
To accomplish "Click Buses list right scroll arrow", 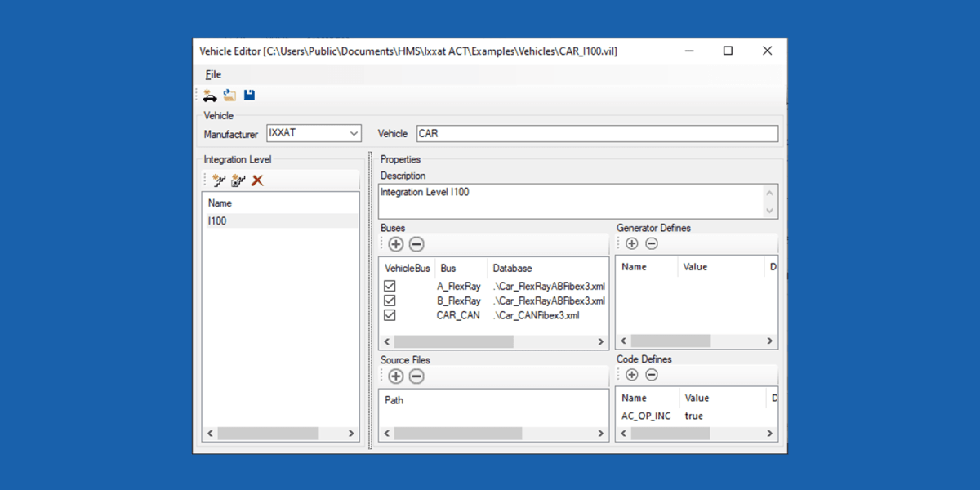I will (601, 342).
